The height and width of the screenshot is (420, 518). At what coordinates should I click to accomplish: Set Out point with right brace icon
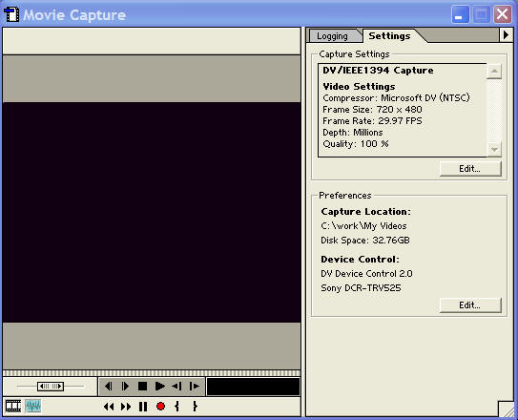195,406
